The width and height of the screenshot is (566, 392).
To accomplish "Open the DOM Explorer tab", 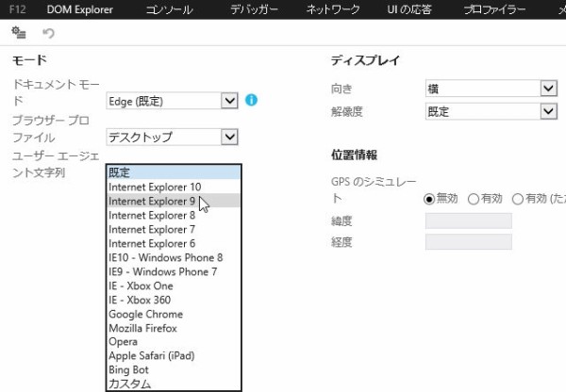I will pyautogui.click(x=80, y=9).
